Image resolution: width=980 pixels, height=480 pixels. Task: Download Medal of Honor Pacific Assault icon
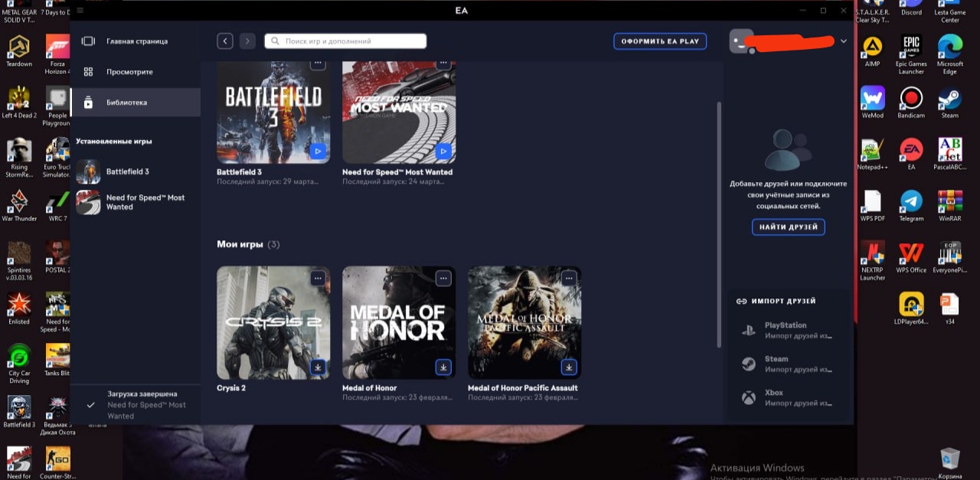coord(569,367)
